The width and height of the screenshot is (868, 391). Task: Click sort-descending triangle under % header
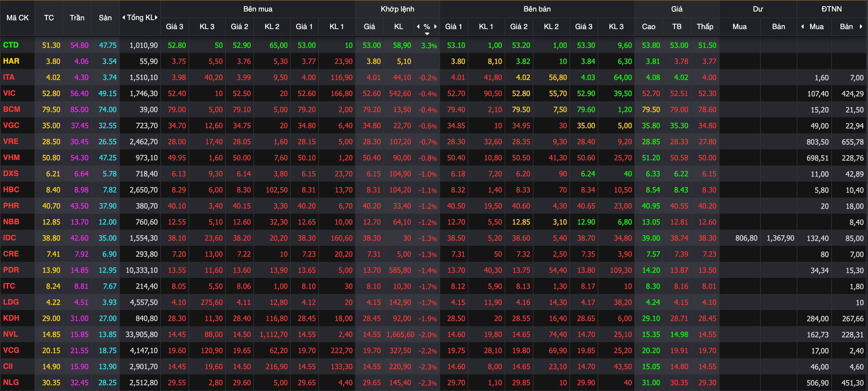[x=427, y=34]
